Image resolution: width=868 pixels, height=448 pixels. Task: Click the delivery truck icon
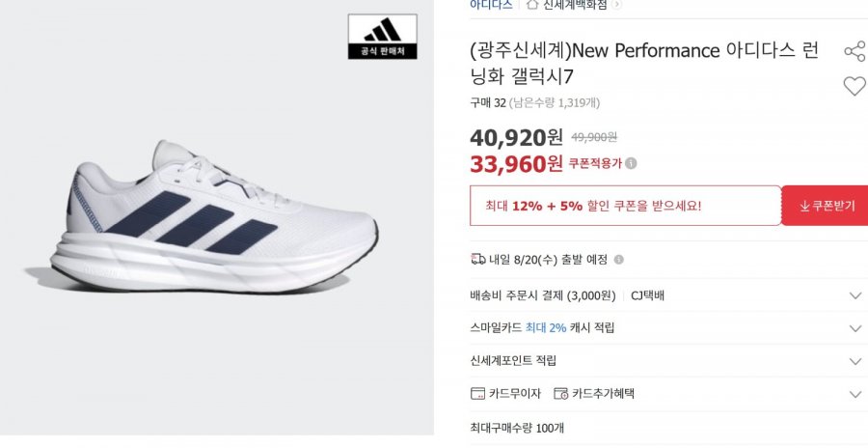478,259
